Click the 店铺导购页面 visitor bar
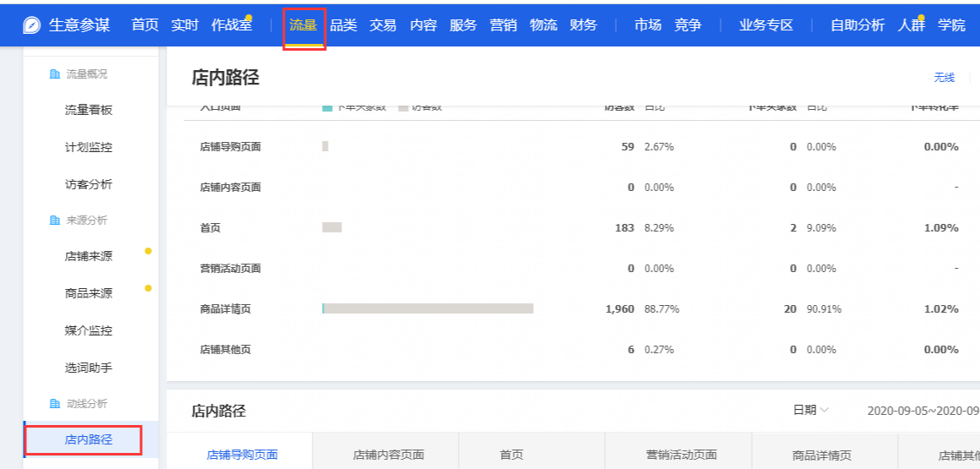 (325, 145)
